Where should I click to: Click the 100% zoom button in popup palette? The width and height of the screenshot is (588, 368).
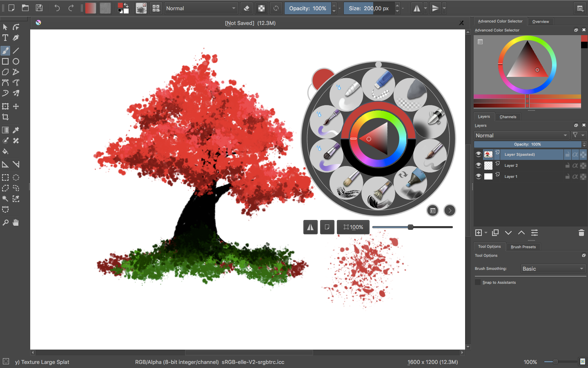click(x=353, y=227)
